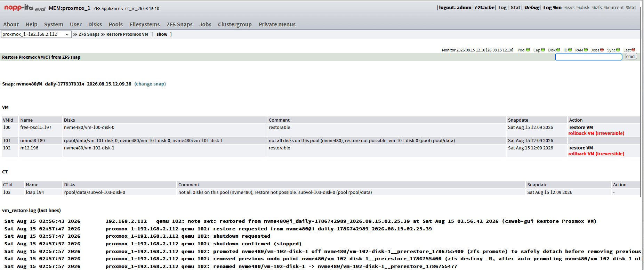Click Restore Proxmox VM breadcrumb link
The image size is (644, 270).
tap(127, 34)
